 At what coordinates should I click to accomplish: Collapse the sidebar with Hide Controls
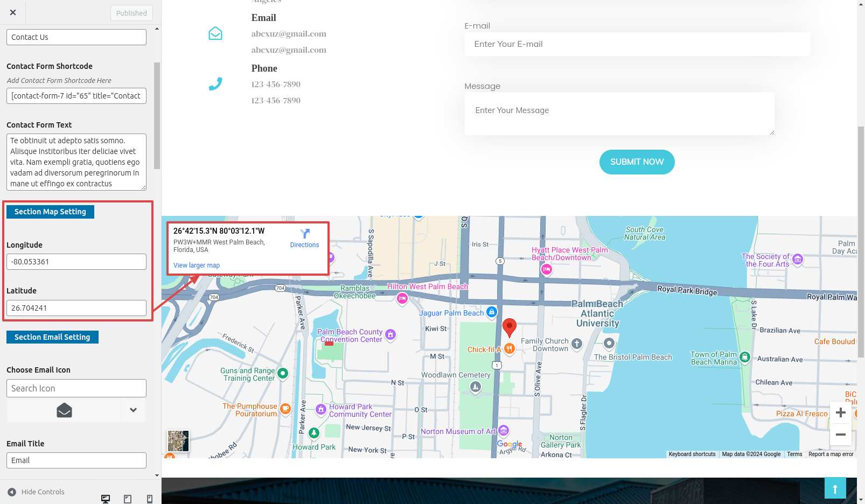click(37, 492)
